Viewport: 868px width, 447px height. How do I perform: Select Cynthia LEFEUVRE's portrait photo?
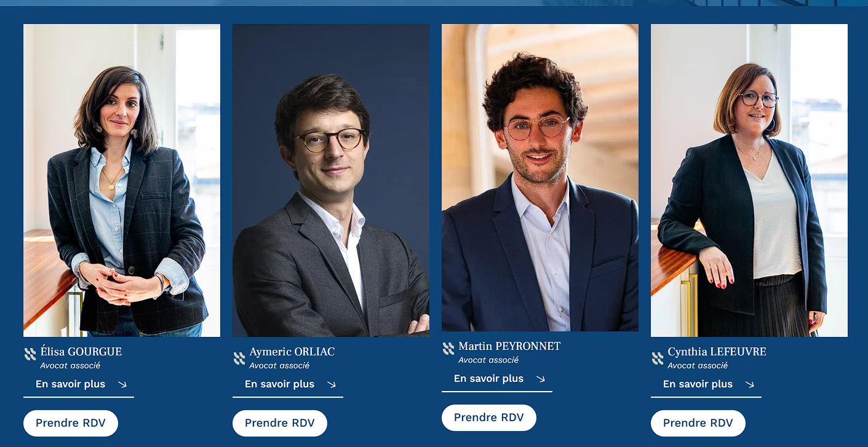749,180
